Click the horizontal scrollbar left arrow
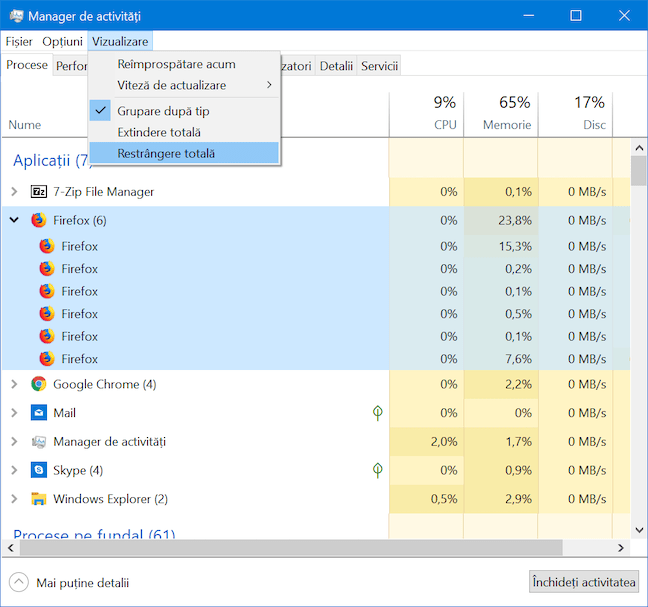Viewport: 648px width, 607px height. point(11,548)
